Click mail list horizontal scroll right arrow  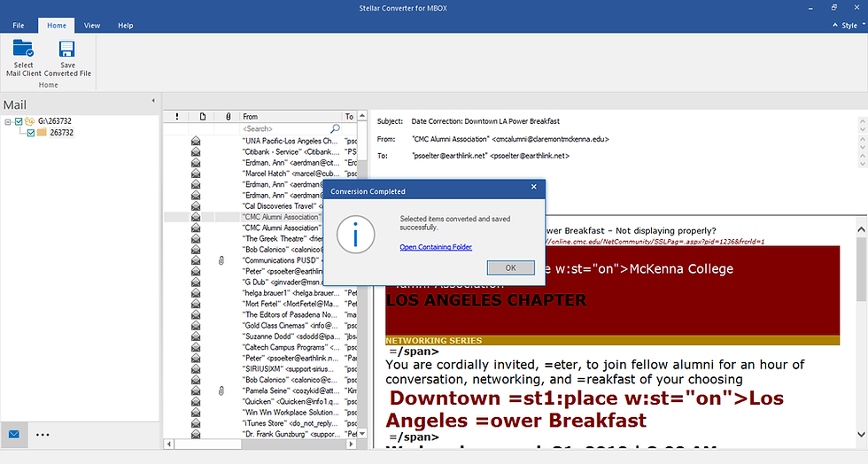coord(351,444)
